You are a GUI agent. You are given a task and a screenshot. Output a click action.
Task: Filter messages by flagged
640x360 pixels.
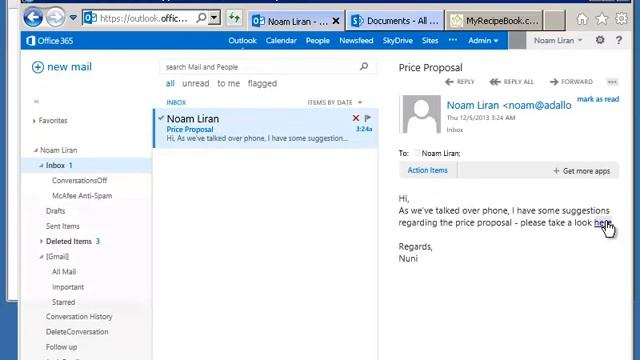point(262,83)
